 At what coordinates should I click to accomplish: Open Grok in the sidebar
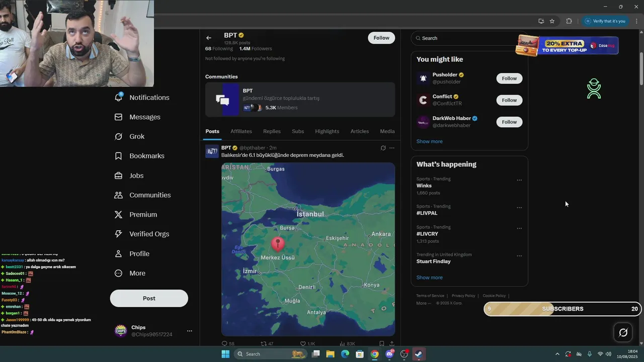129,137
